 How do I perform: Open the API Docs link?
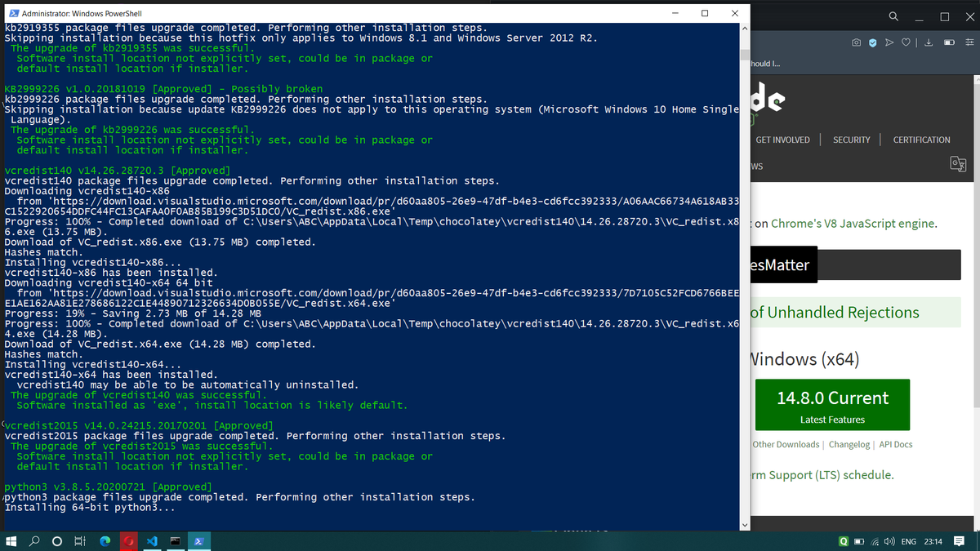896,444
